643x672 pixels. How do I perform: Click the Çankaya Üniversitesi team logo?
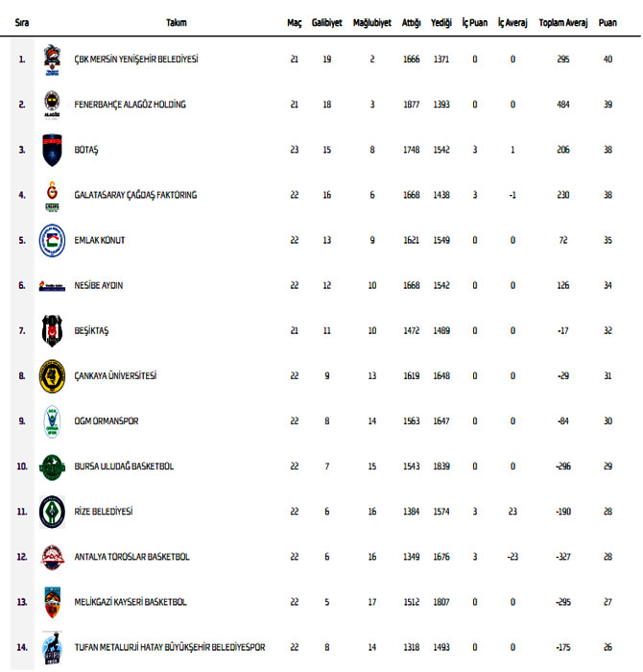pos(52,375)
